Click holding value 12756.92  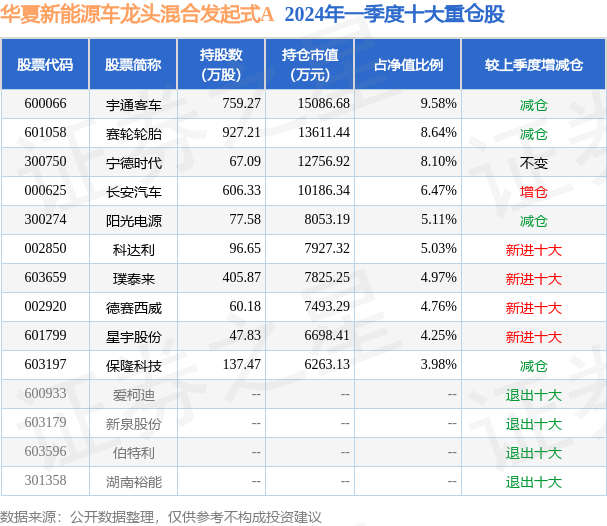pyautogui.click(x=324, y=162)
